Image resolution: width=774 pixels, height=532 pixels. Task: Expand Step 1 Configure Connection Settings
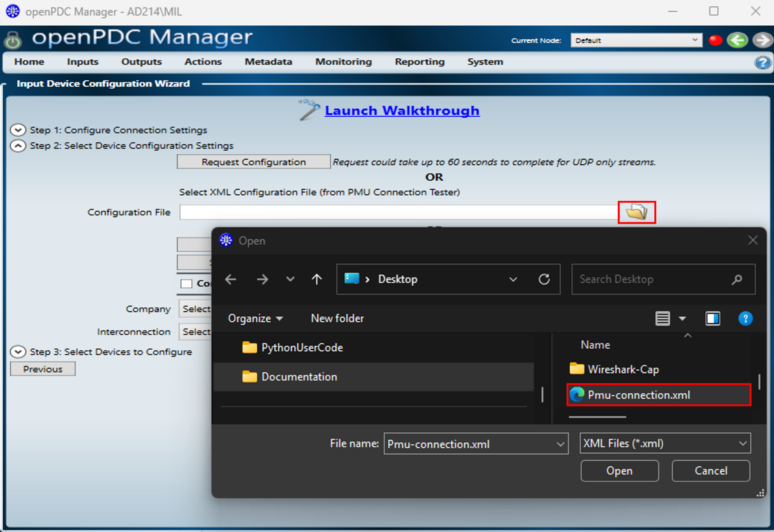point(18,130)
